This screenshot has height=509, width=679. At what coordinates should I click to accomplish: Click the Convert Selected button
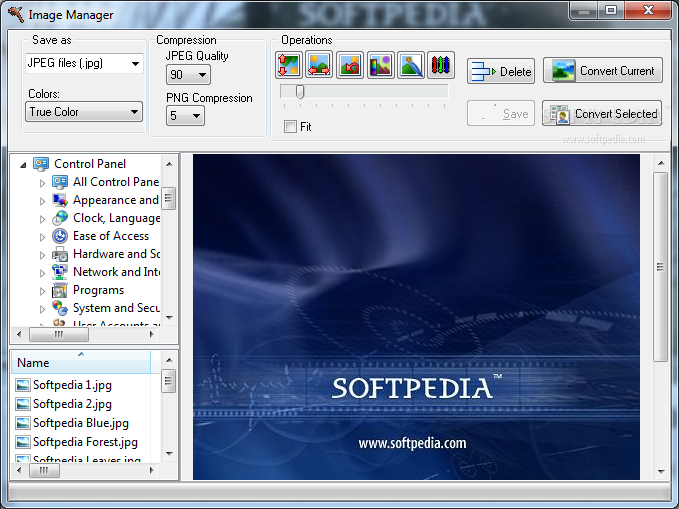pos(602,113)
